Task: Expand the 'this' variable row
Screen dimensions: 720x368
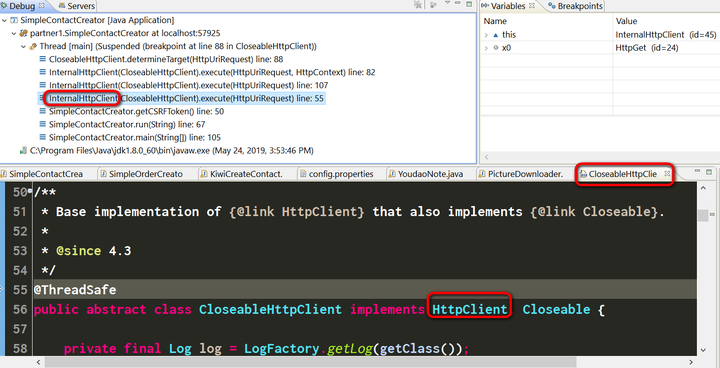Action: 486,35
